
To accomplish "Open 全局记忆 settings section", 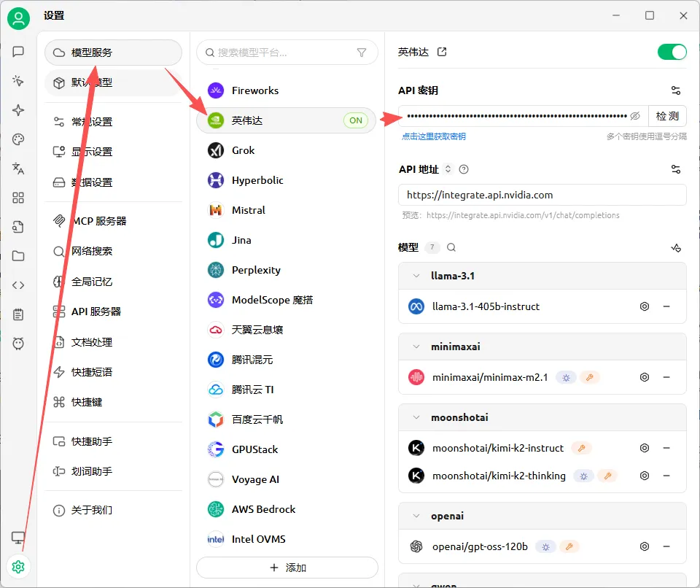I will click(114, 282).
